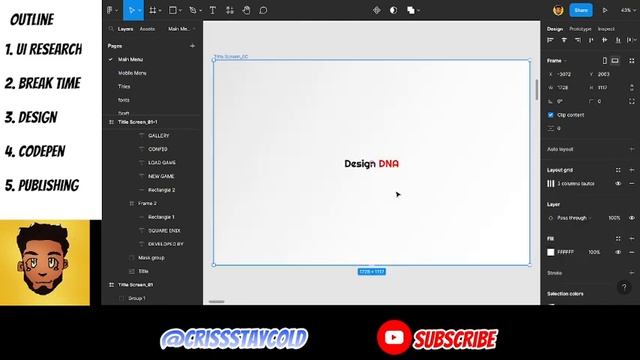Click the blue Share button
The width and height of the screenshot is (640, 360).
(581, 10)
